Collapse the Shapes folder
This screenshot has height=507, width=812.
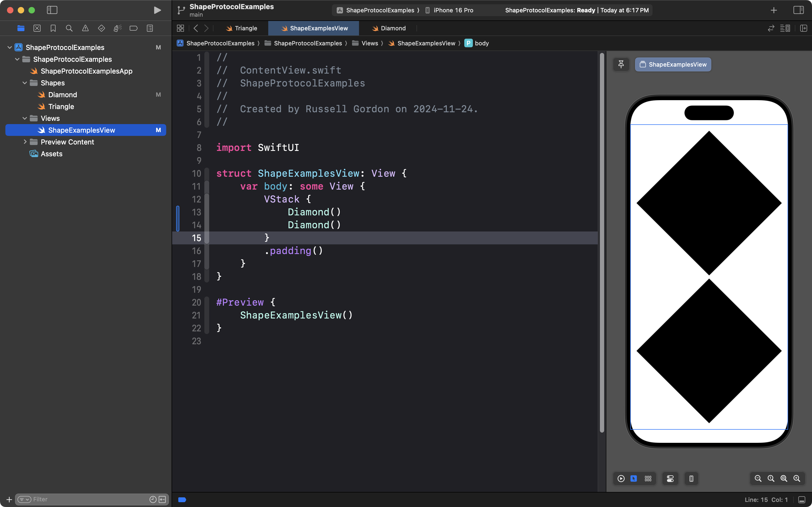pyautogui.click(x=24, y=83)
